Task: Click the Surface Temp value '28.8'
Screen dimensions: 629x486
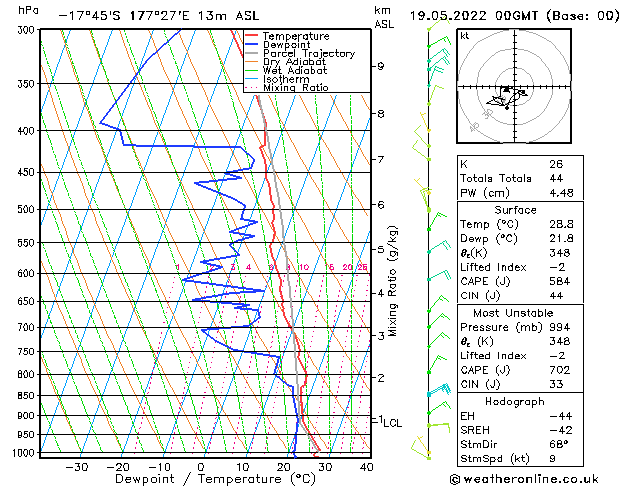Action: 561,224
